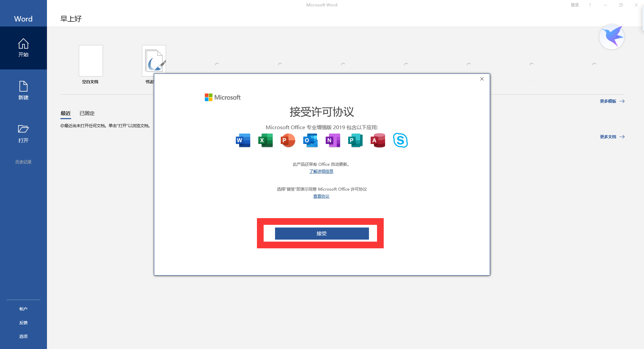Screen dimensions: 644x349
Task: Open 选项 options in the sidebar
Action: tap(23, 336)
